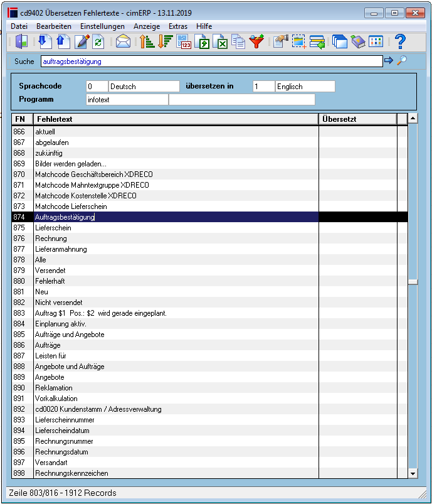Sort descending with the orange down-arrow icon
The image size is (432, 504).
(x=165, y=42)
